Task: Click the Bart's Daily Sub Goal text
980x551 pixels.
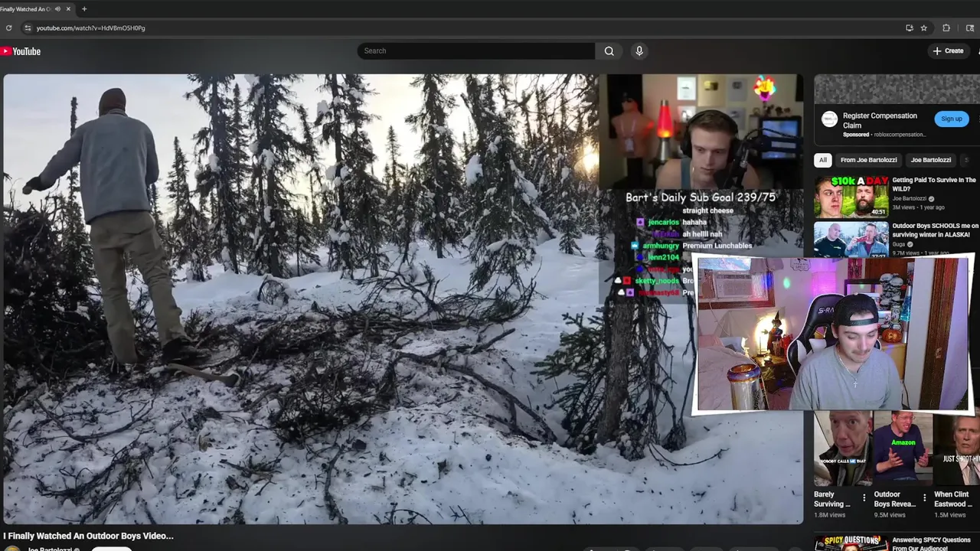Action: pyautogui.click(x=701, y=197)
